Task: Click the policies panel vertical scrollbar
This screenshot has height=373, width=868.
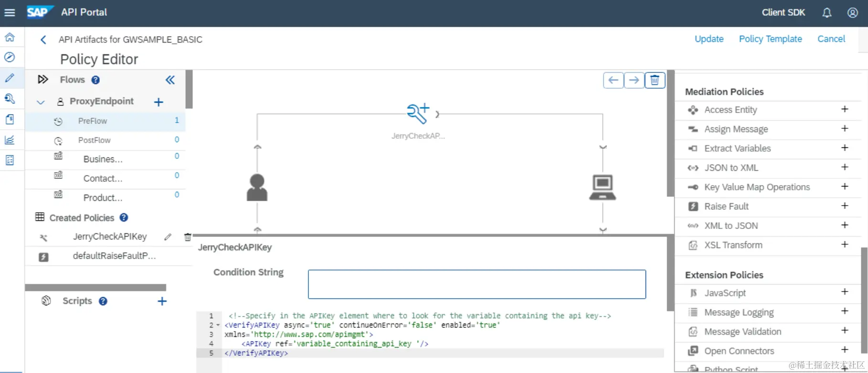Action: 864,300
